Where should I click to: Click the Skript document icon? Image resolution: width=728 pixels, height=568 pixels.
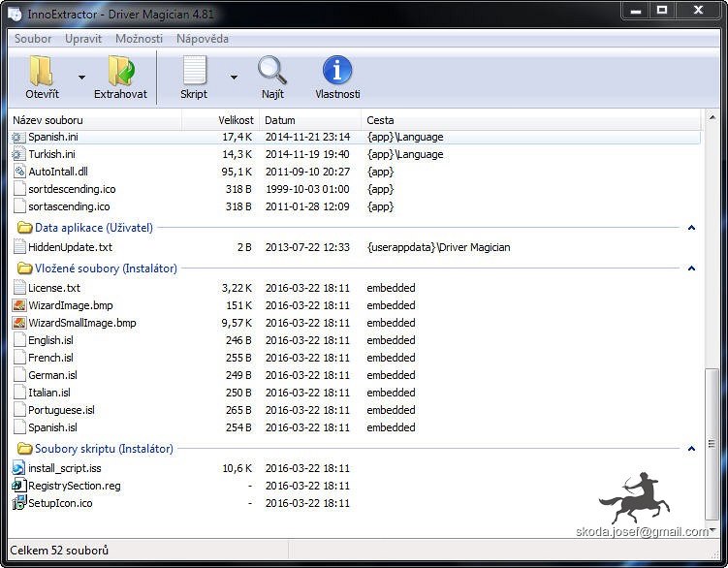[x=194, y=71]
